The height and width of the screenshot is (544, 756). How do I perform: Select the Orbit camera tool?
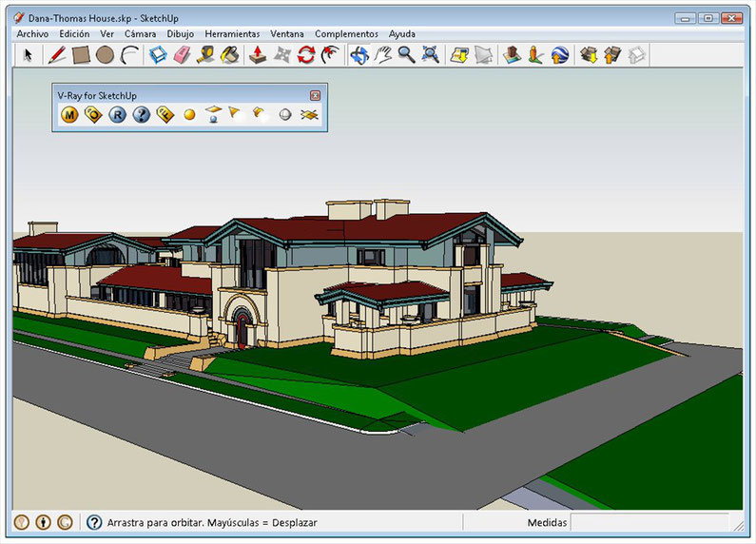pos(359,55)
